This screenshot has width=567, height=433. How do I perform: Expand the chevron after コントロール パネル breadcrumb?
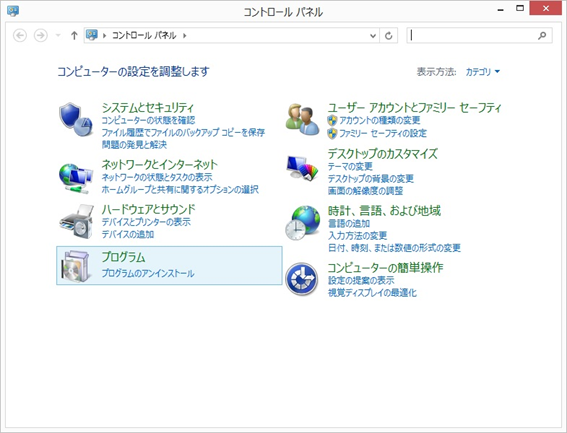click(x=184, y=35)
